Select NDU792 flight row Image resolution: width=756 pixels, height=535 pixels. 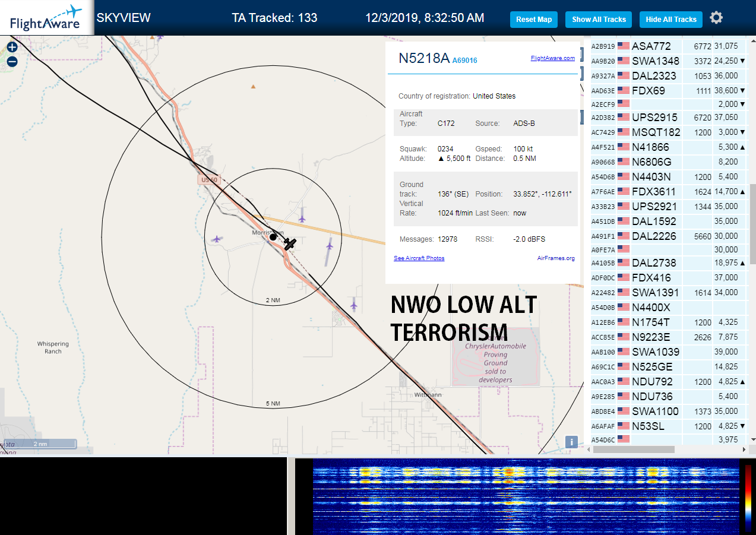(669, 381)
